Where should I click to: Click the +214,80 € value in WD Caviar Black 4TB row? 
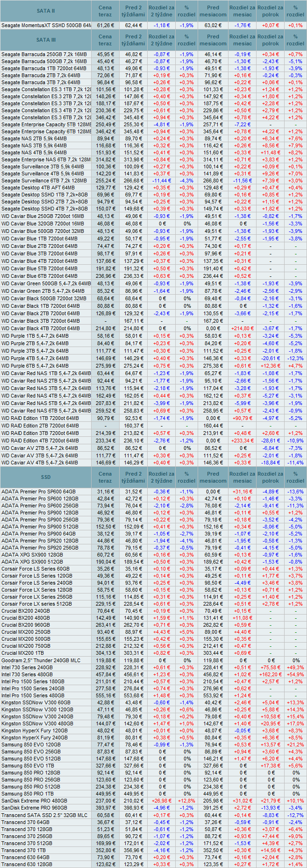click(243, 328)
